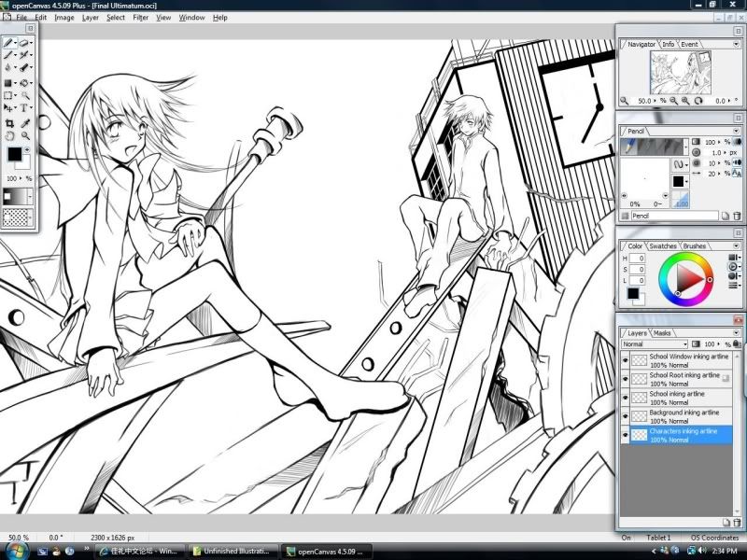
Task: Toggle pen pressure for brush opacity
Action: [737, 142]
